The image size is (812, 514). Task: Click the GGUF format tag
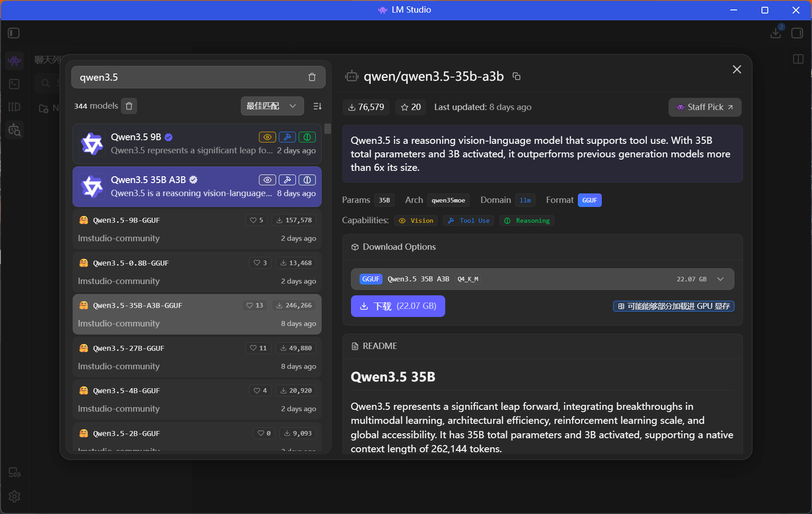click(590, 200)
